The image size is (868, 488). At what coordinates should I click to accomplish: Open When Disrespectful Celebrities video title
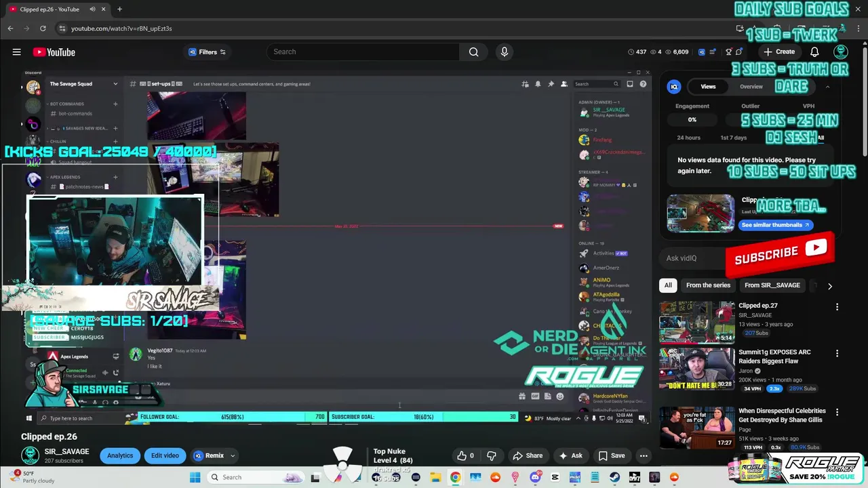[x=782, y=415]
